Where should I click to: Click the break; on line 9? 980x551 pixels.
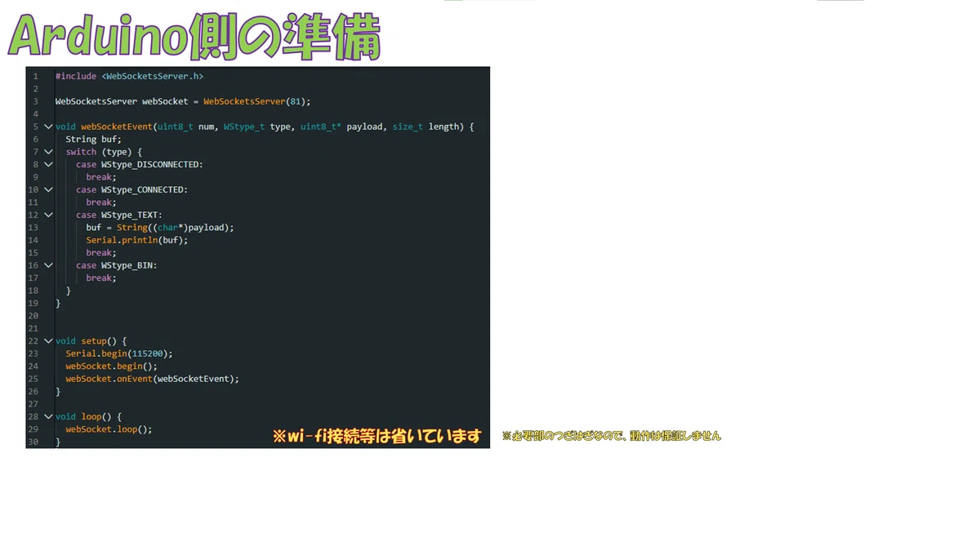point(101,177)
